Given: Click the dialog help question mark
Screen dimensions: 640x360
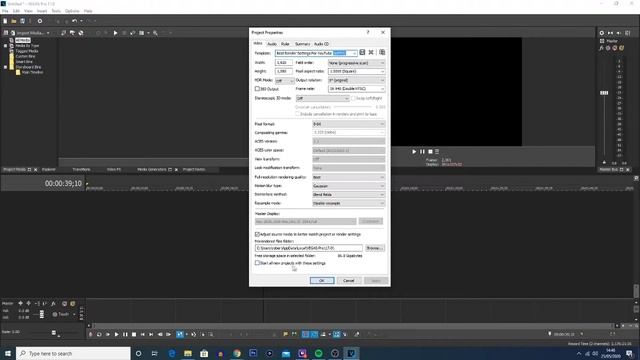Looking at the screenshot, I should coord(368,32).
